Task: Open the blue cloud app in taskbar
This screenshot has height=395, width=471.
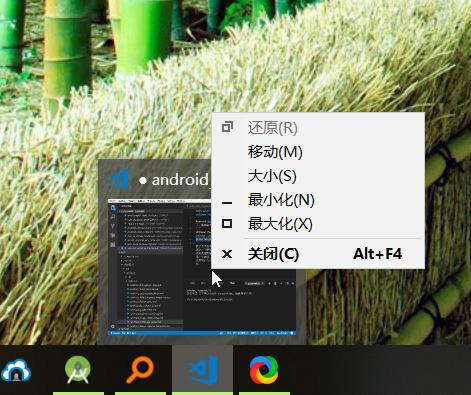Action: [x=16, y=370]
